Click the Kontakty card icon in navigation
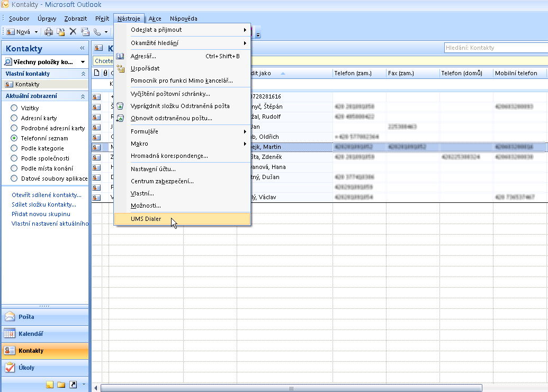Screen dimensions: 548x392 [x=10, y=350]
